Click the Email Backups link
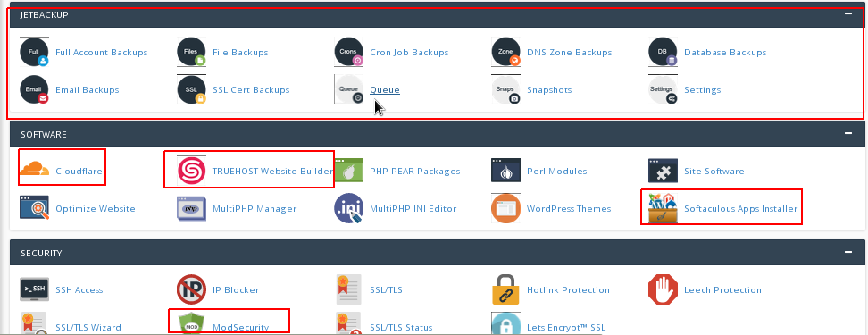This screenshot has height=335, width=868. (87, 89)
